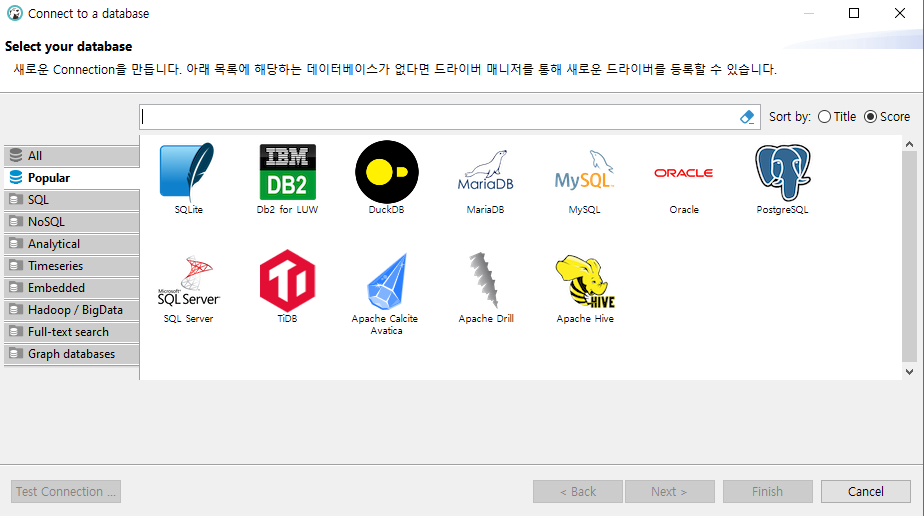The image size is (924, 516).
Task: Click the scrollbar up arrow
Action: pos(909,144)
